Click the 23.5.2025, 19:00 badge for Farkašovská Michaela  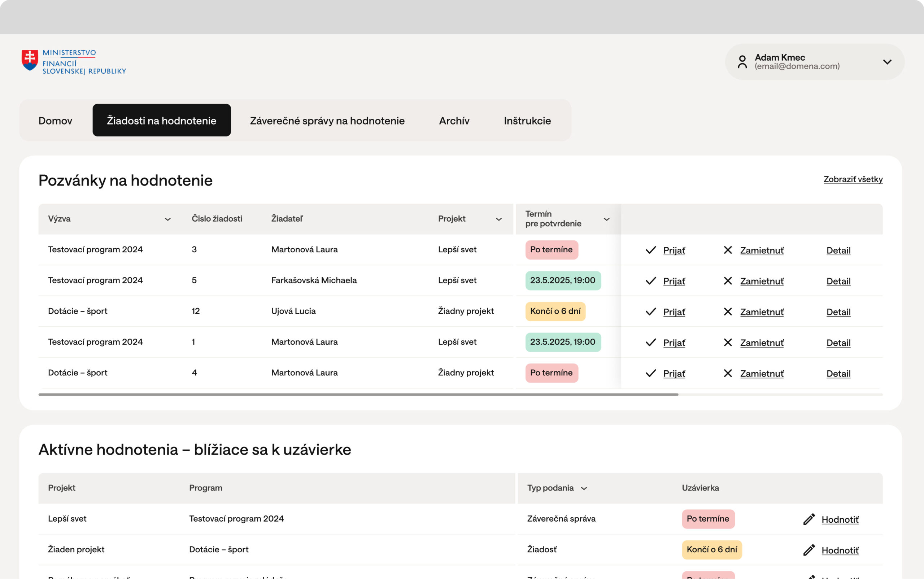(563, 280)
